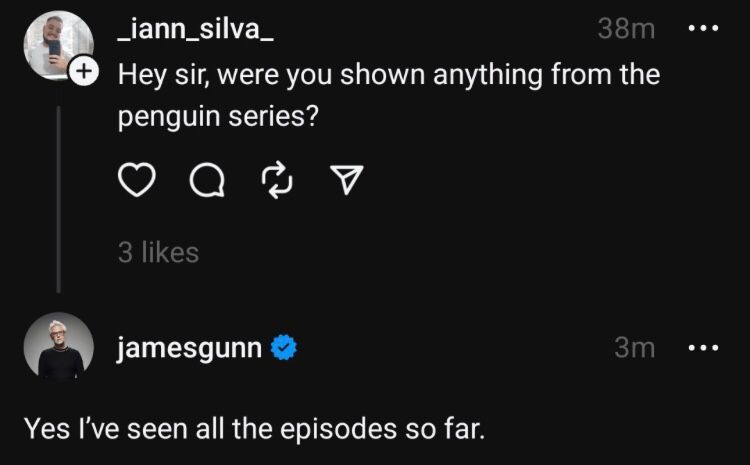Share the post using paper plane icon
Screen dimensions: 750x465
pos(343,179)
